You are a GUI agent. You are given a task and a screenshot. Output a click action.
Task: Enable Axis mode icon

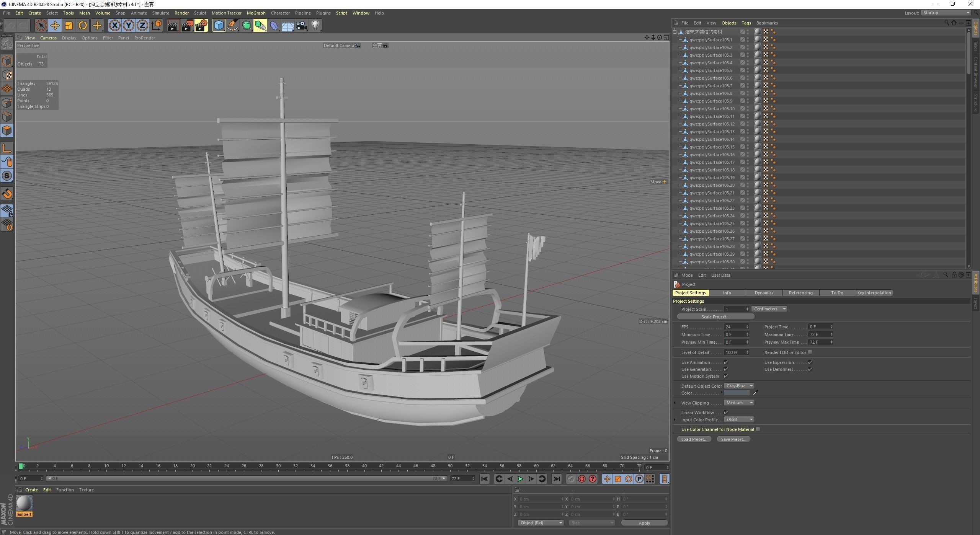pos(7,148)
